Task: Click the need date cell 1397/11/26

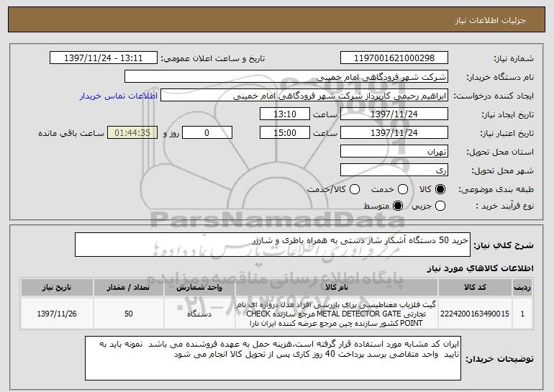Action: (57, 314)
